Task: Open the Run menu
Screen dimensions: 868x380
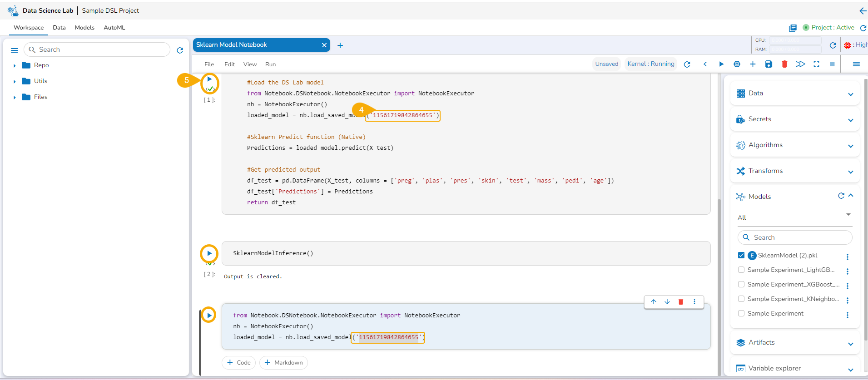Action: [x=270, y=64]
